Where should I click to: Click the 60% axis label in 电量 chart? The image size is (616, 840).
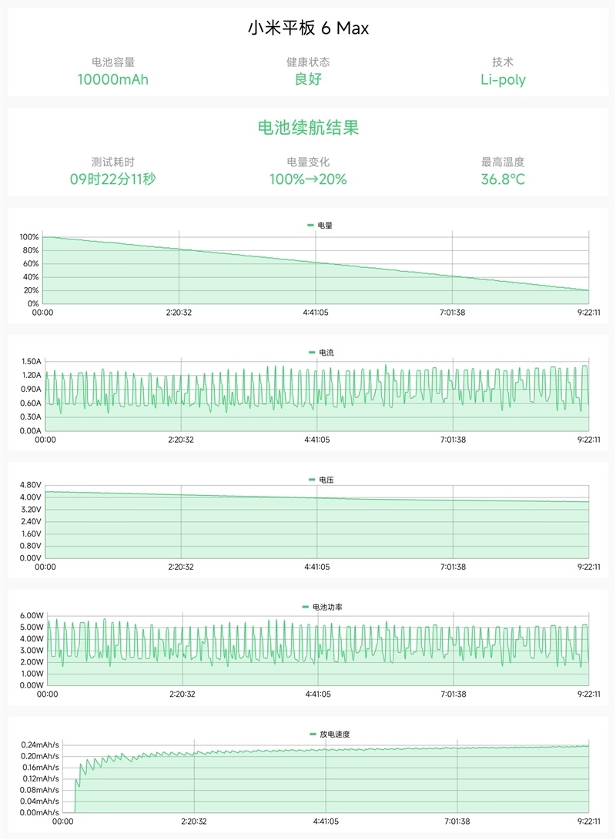coord(31,263)
